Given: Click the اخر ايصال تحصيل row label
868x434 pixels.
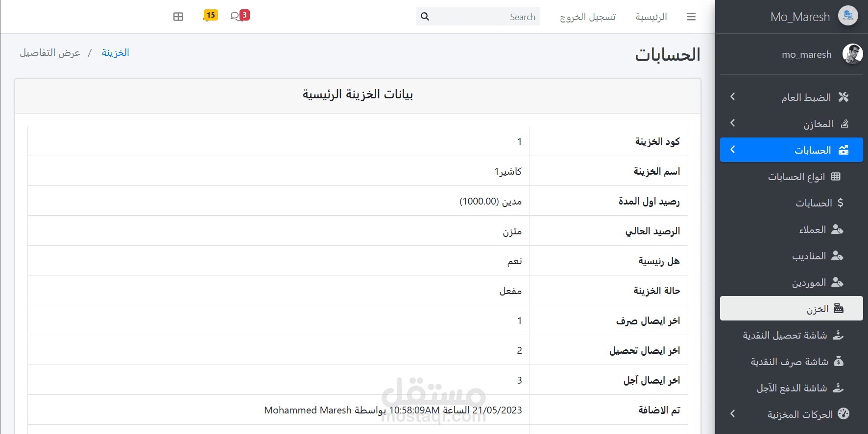Looking at the screenshot, I should point(645,350).
